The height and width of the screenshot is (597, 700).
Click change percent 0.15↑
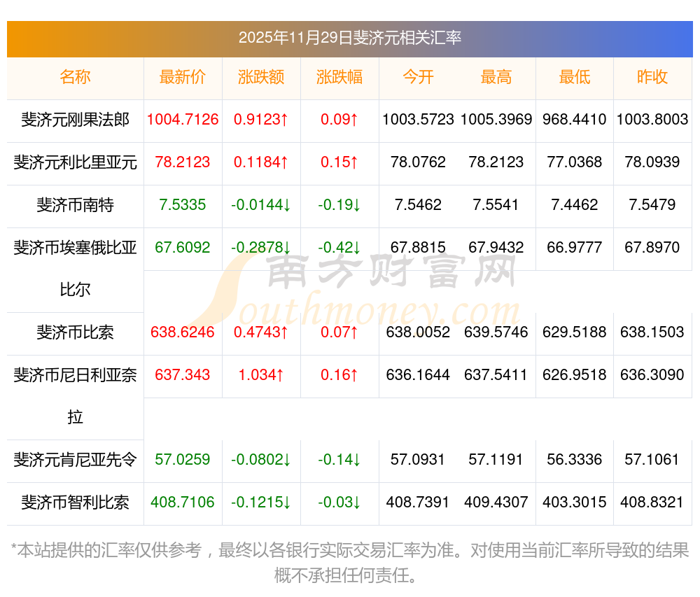[x=339, y=162]
